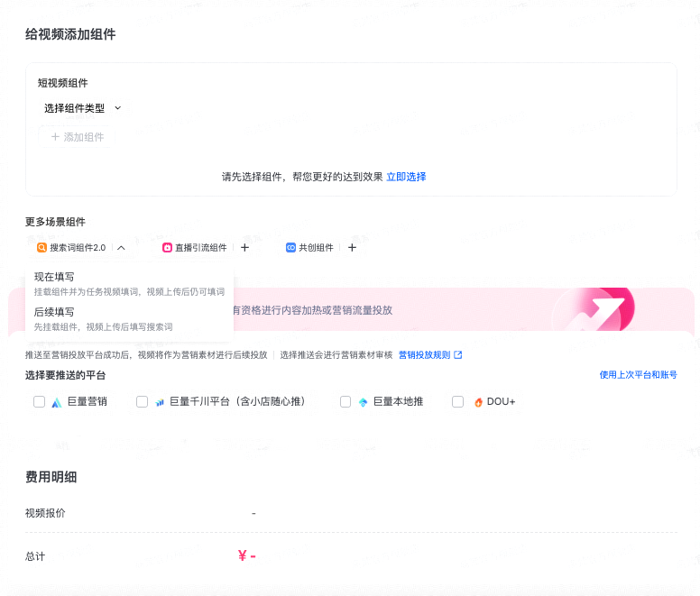Select the 后续填写 option
Image resolution: width=700 pixels, height=596 pixels.
click(130, 319)
